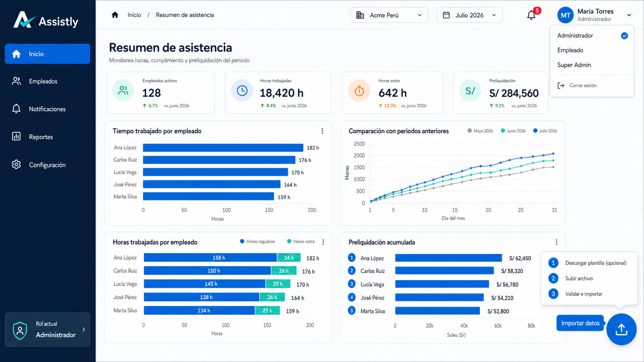Click the S/ 284,560 value
The width and height of the screenshot is (644, 362).
(514, 93)
